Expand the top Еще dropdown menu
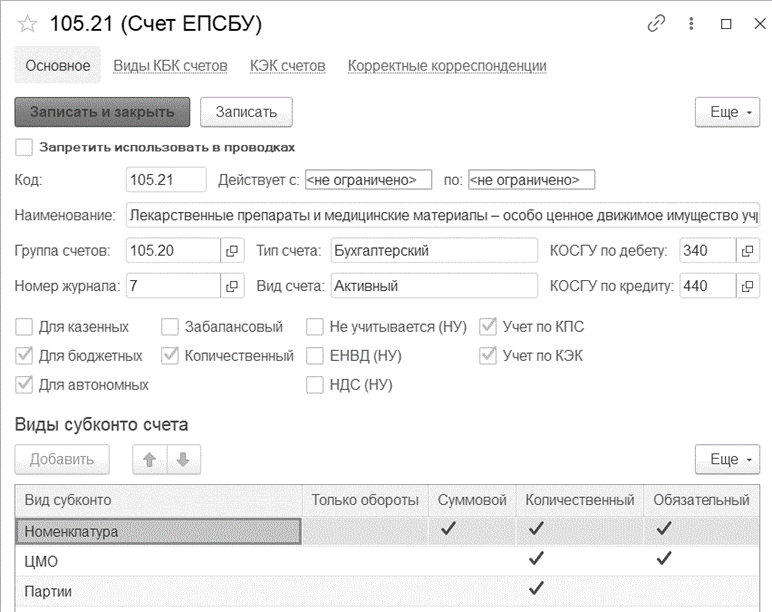Image resolution: width=772 pixels, height=612 pixels. [x=727, y=112]
